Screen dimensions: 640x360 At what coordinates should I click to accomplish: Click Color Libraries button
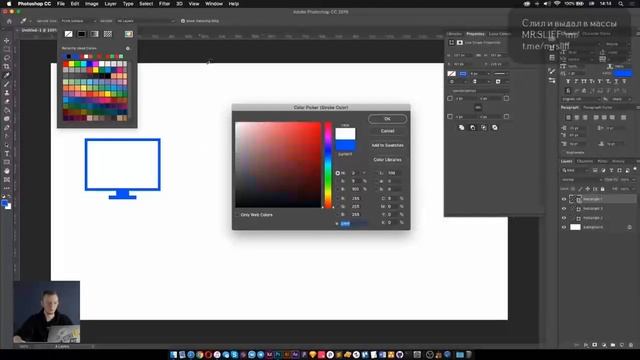click(x=387, y=160)
